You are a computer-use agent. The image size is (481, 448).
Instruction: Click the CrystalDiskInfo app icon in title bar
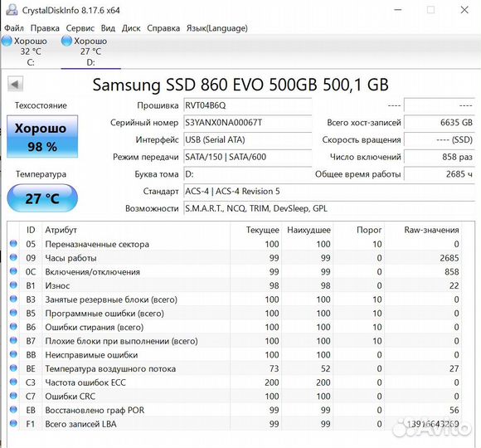click(x=12, y=10)
